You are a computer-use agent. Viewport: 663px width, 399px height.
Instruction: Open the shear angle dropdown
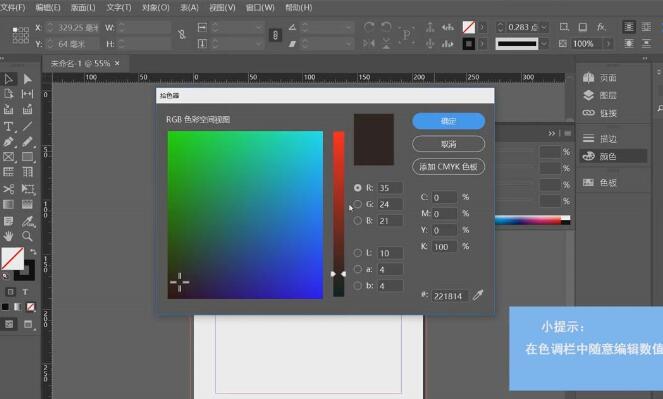pos(348,44)
